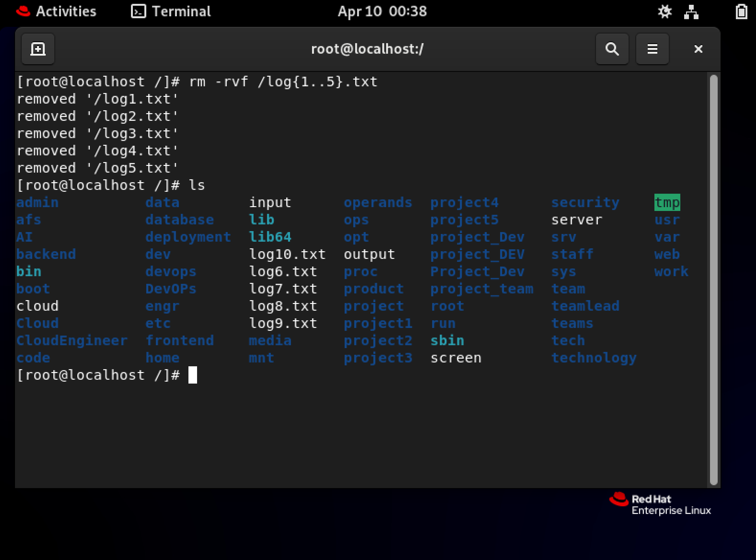Click the 'input' file name
756x560 pixels.
[270, 203]
